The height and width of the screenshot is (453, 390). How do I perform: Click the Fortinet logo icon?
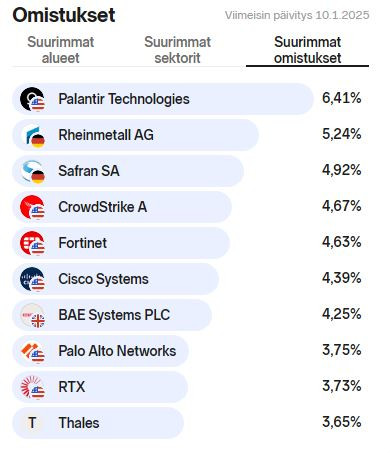[32, 243]
